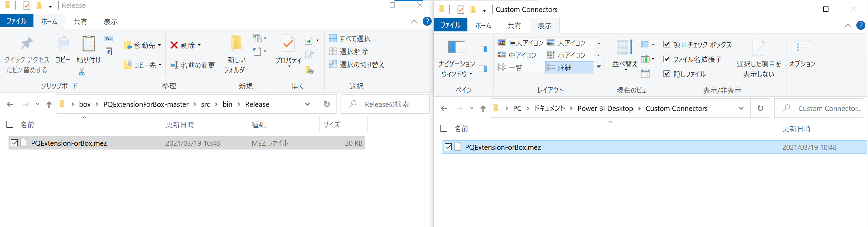Choose Extra large icons (特大アイコン) layout
This screenshot has width=868, height=227.
tap(521, 43)
